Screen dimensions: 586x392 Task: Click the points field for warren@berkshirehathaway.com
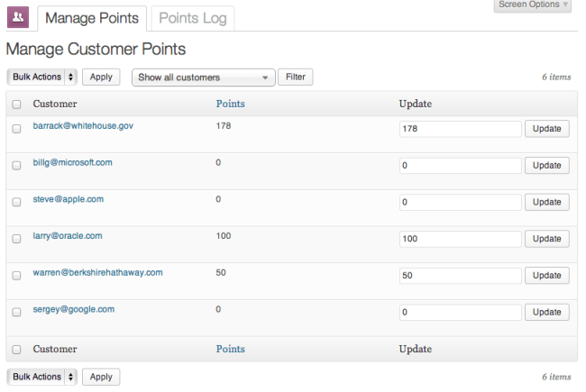pos(460,276)
